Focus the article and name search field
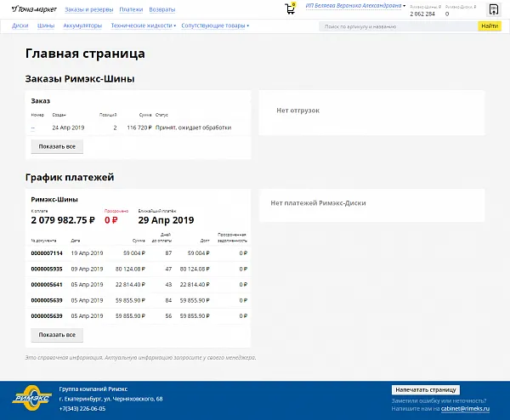The height and width of the screenshot is (420, 510). click(x=398, y=26)
